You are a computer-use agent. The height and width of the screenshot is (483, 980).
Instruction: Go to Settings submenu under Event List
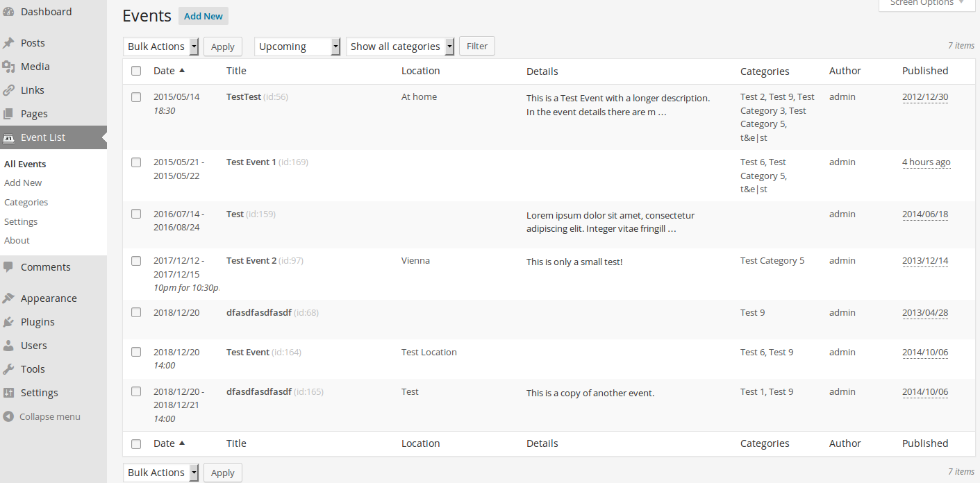(x=21, y=222)
